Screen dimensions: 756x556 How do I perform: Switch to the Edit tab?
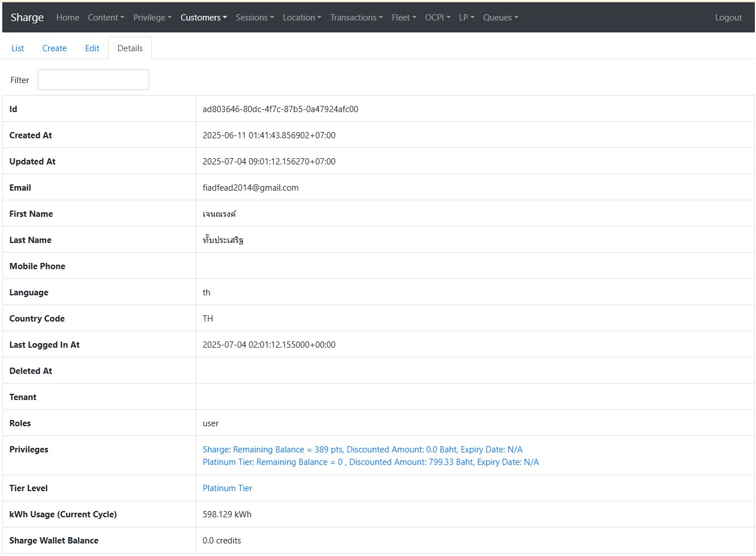(x=92, y=48)
